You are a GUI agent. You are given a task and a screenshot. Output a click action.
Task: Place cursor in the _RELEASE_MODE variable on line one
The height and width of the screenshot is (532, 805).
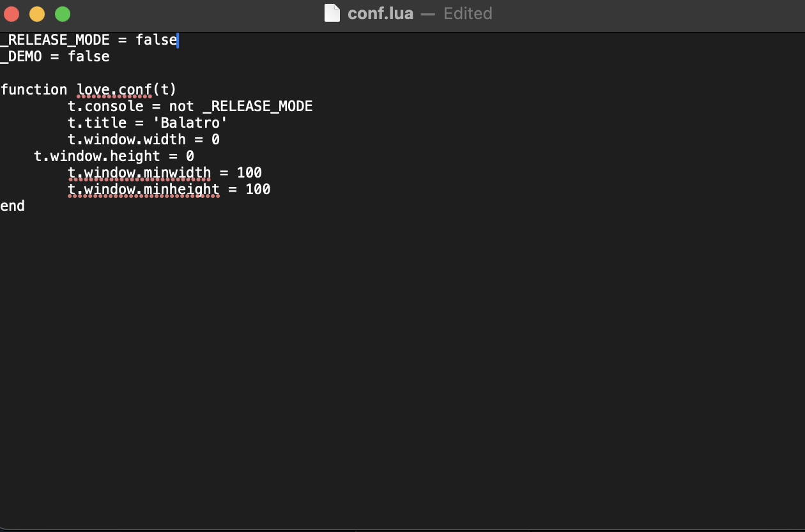click(54, 40)
